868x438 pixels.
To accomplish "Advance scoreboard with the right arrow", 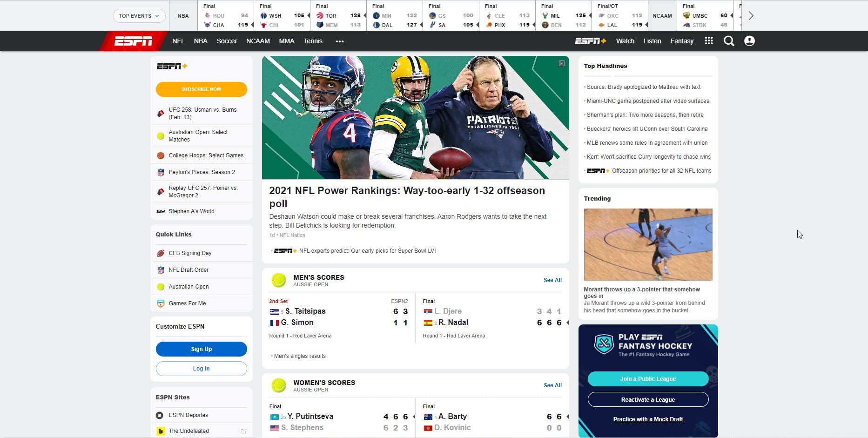I will click(x=751, y=16).
